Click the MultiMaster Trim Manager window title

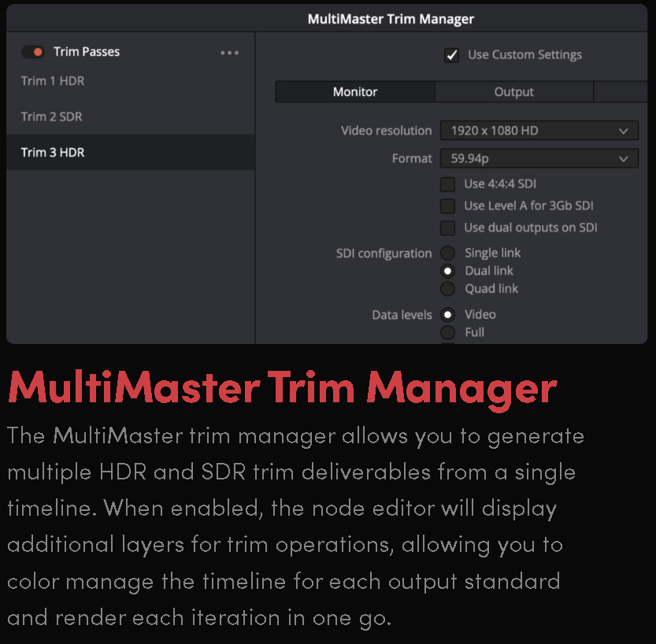391,19
